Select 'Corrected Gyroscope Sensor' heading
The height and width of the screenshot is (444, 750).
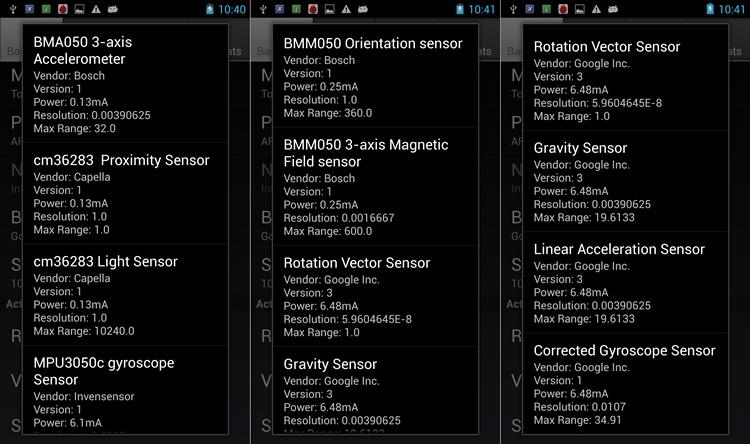click(625, 351)
